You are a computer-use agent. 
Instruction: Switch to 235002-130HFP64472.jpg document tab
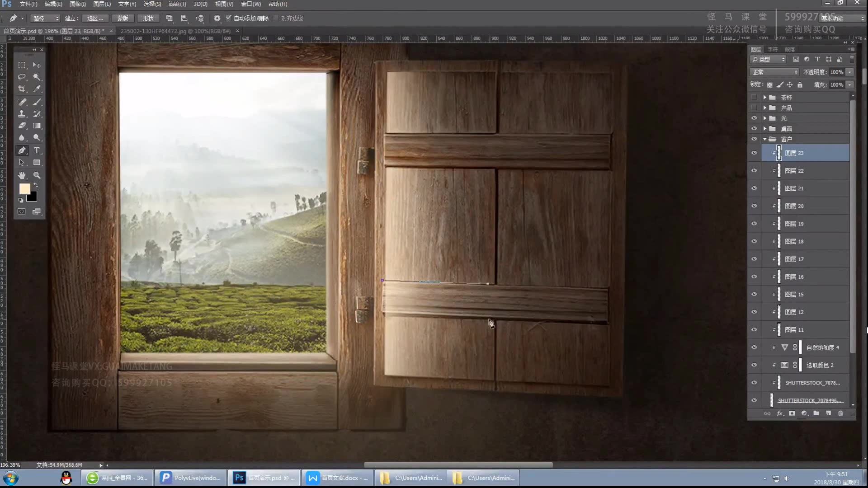(175, 31)
